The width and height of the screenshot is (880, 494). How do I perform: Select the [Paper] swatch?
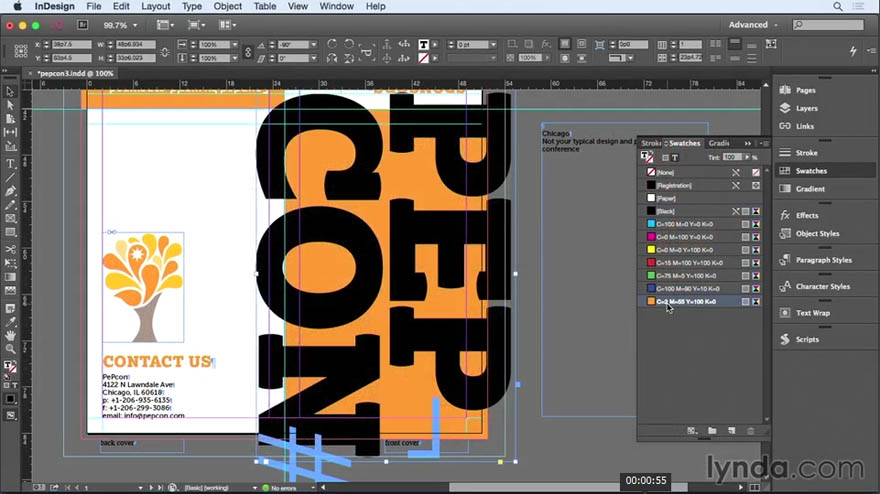pyautogui.click(x=702, y=198)
